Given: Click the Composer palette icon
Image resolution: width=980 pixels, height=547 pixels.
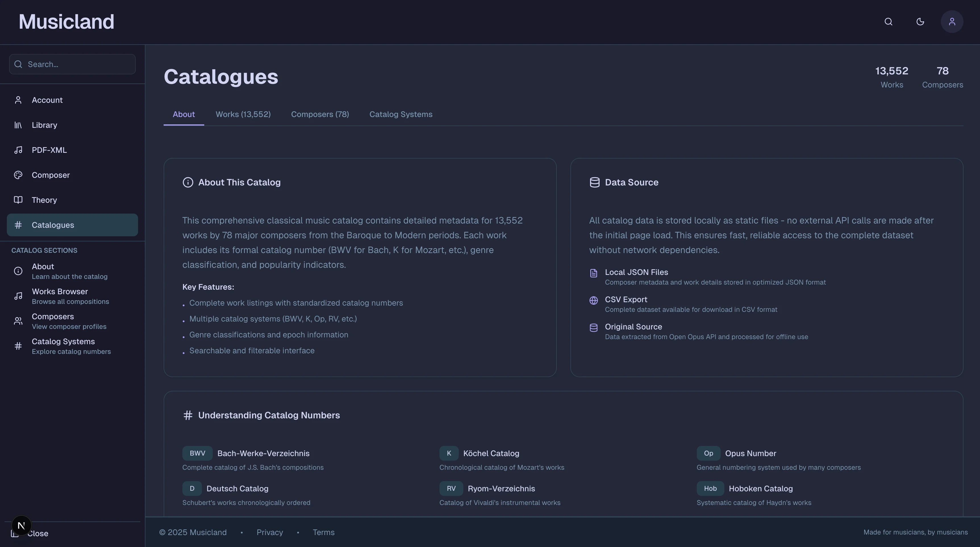Looking at the screenshot, I should pos(18,175).
